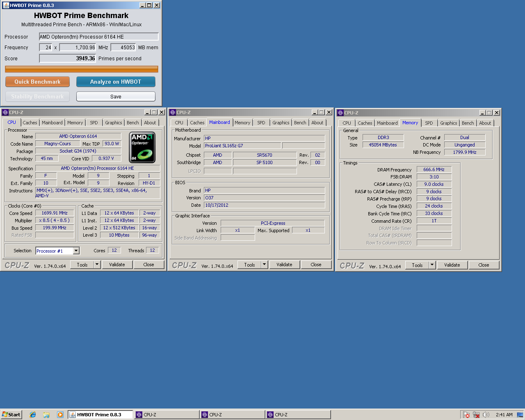
Task: Activate first CPU-Z taskbar button
Action: 166,415
